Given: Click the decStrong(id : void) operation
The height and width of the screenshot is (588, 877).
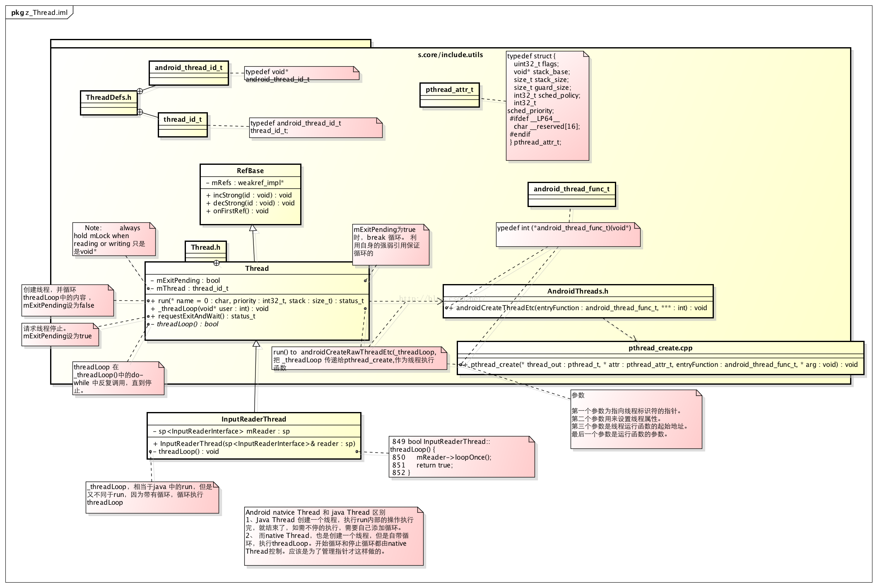Looking at the screenshot, I should [x=250, y=203].
